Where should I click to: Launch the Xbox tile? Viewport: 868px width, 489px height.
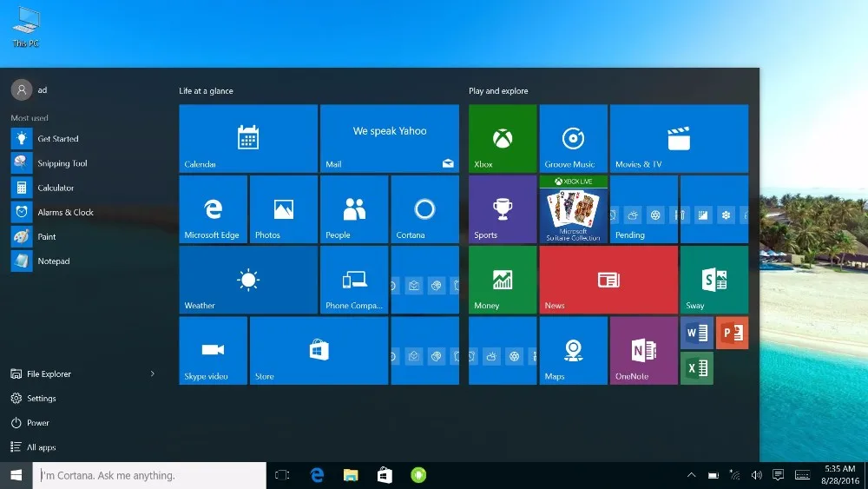pos(503,138)
